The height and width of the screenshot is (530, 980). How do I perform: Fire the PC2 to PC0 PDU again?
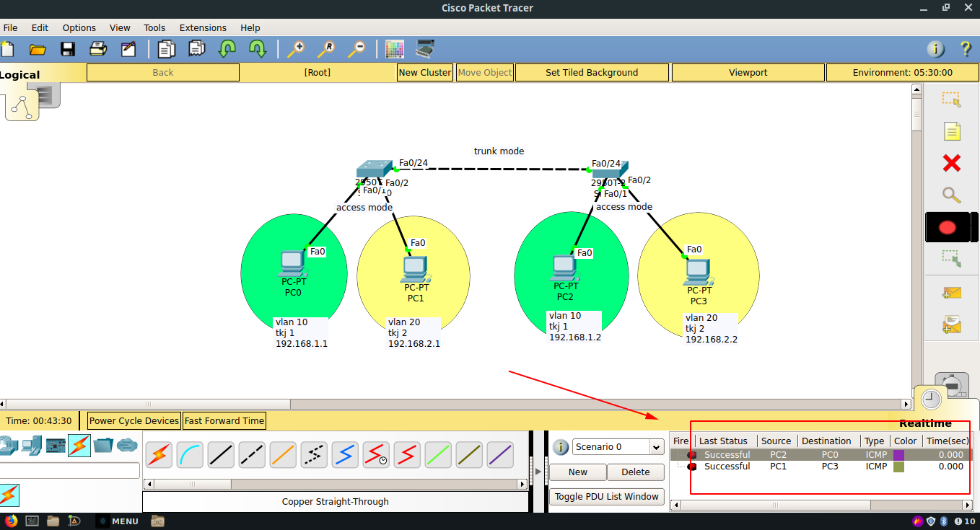point(693,454)
